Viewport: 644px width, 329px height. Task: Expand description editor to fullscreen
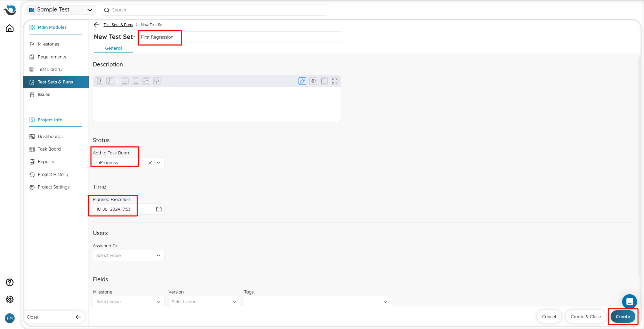tap(335, 81)
